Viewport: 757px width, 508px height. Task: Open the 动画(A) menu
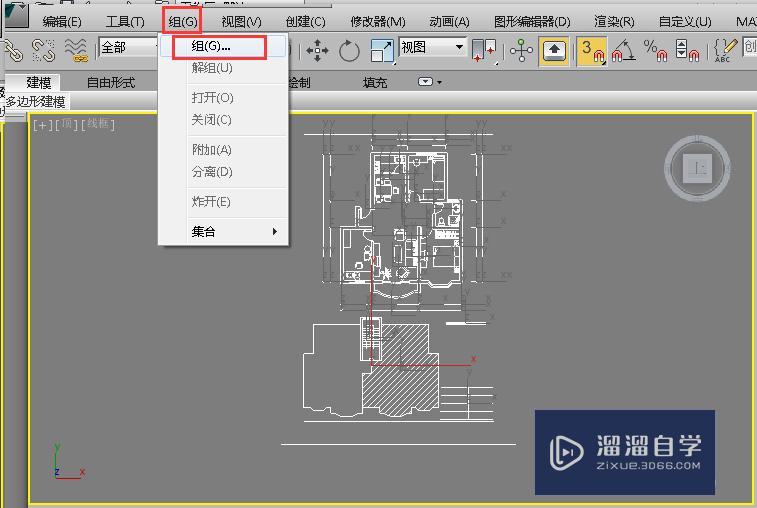point(449,22)
